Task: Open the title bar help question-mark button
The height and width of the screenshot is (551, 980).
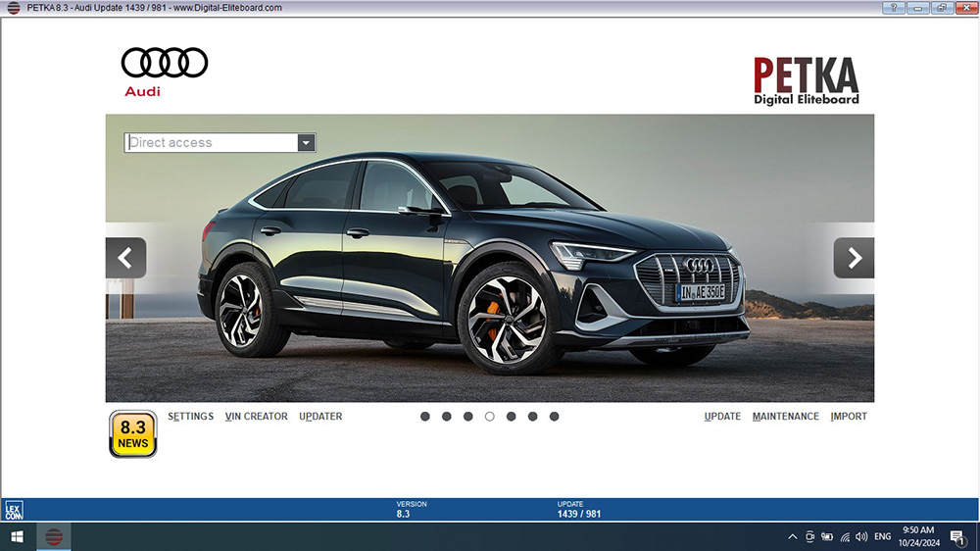Action: point(893,8)
